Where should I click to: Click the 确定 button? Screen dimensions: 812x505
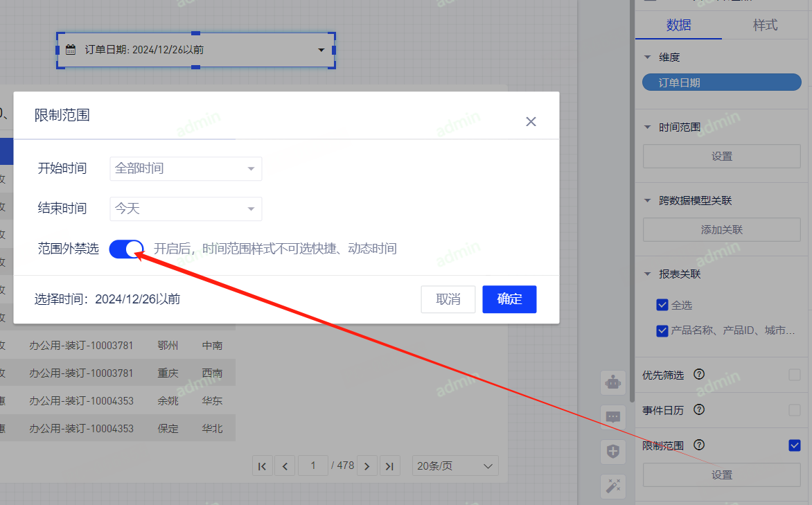click(509, 299)
